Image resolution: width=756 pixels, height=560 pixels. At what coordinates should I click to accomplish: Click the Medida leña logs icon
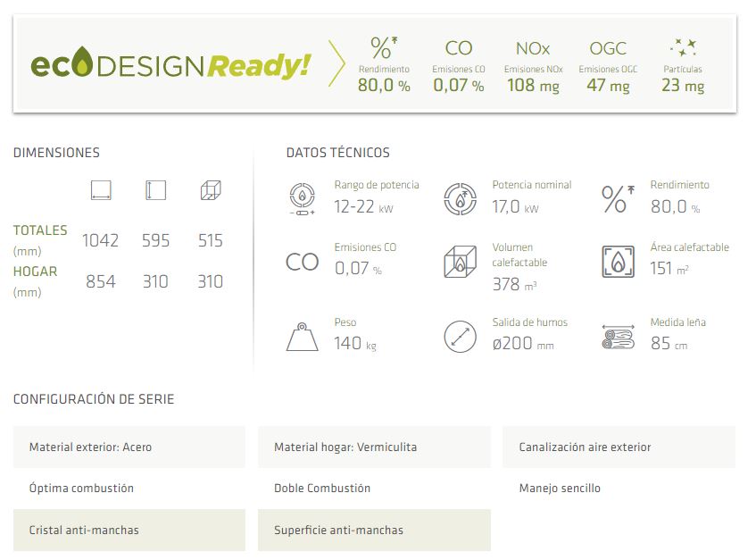(x=619, y=336)
